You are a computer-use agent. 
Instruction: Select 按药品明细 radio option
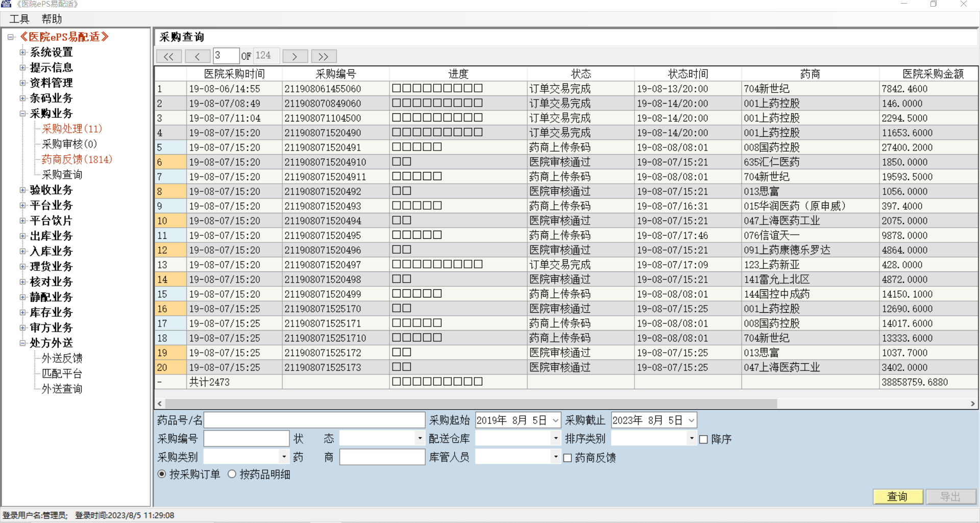(232, 474)
